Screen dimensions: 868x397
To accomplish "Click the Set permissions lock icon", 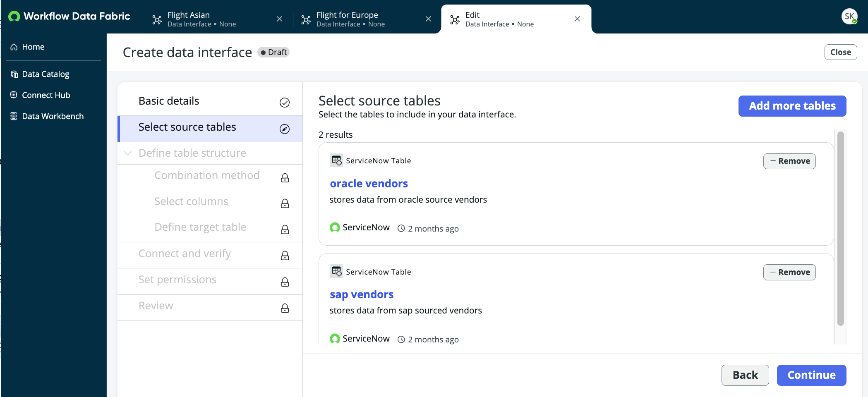I will point(285,282).
